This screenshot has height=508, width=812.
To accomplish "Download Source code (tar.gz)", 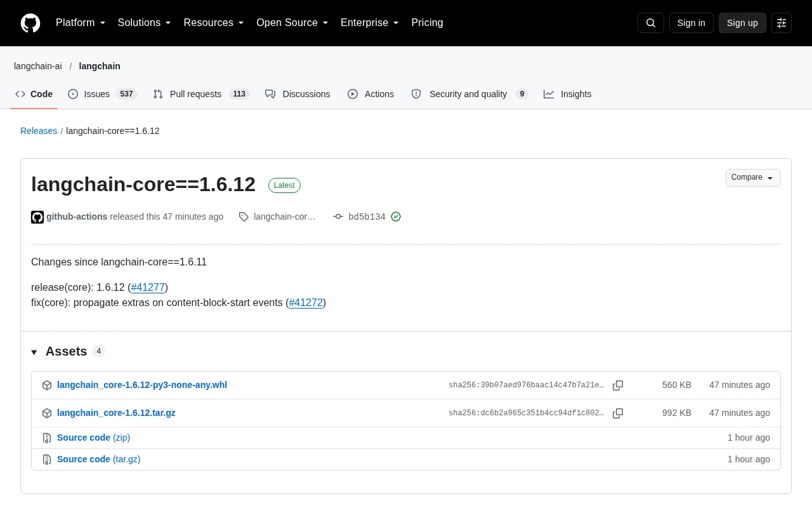I will click(x=98, y=459).
